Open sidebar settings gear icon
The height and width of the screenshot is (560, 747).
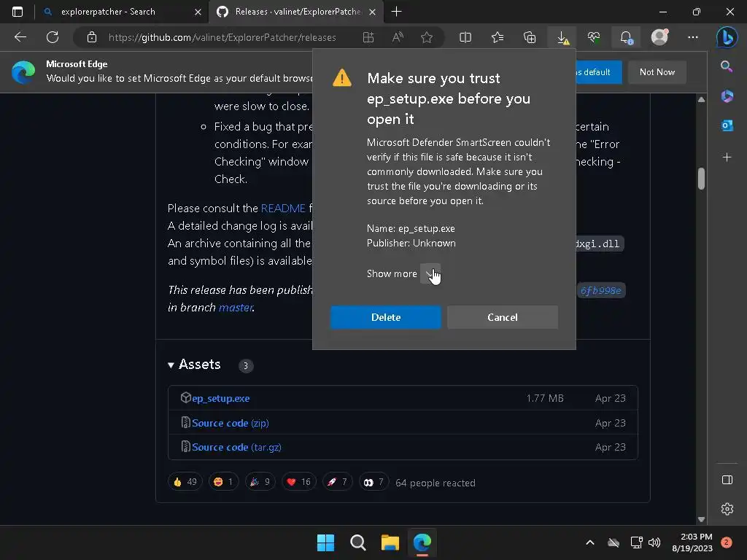[727, 509]
